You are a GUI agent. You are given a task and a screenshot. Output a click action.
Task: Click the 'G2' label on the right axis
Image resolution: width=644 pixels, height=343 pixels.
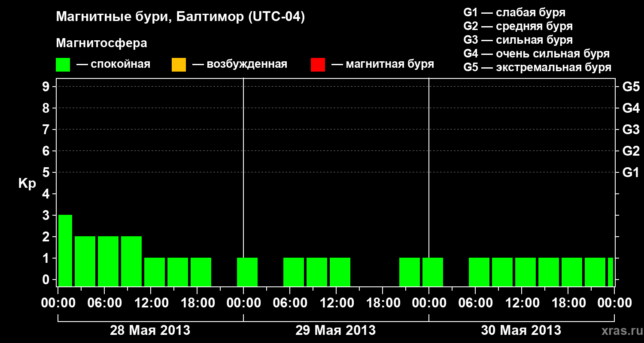click(631, 151)
